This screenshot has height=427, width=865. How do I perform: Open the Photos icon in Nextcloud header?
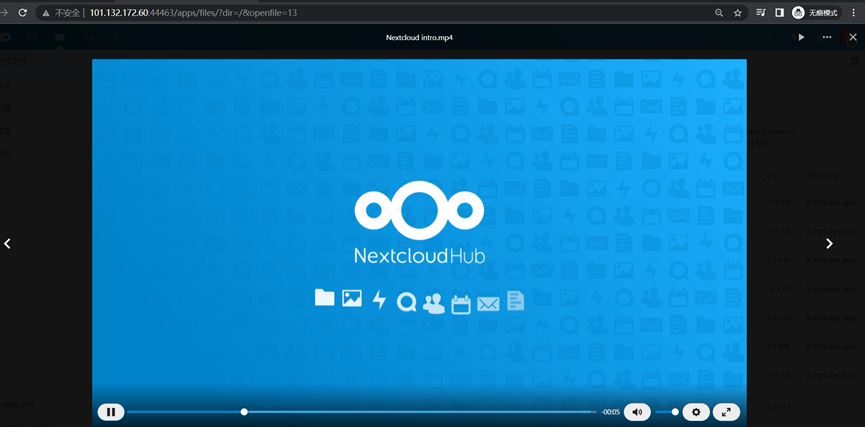tap(88, 37)
